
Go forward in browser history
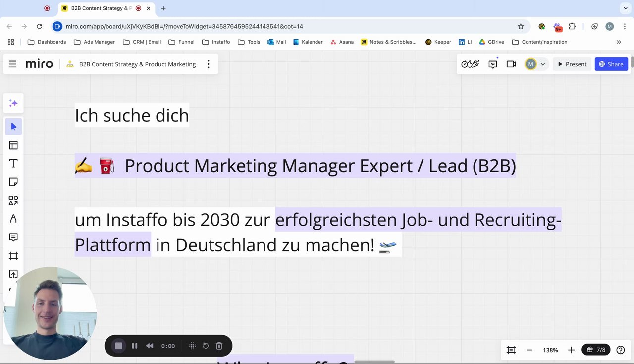(x=24, y=26)
